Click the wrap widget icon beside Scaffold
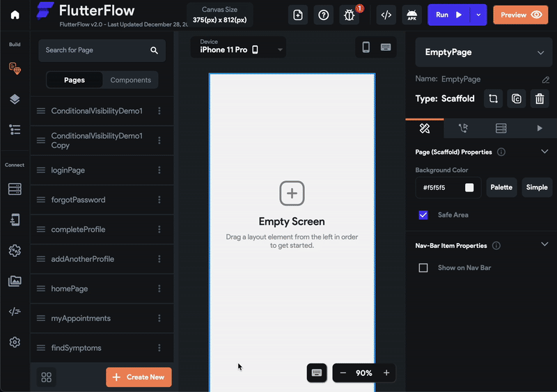 click(x=494, y=98)
